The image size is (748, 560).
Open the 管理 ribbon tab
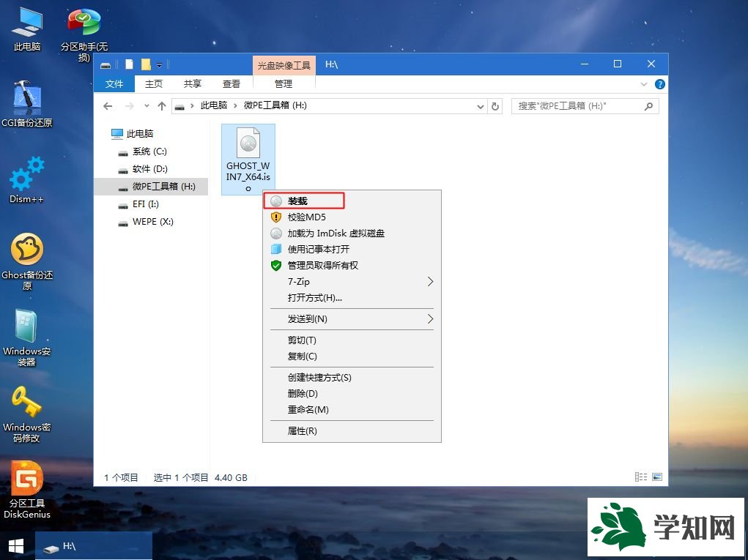tap(284, 83)
